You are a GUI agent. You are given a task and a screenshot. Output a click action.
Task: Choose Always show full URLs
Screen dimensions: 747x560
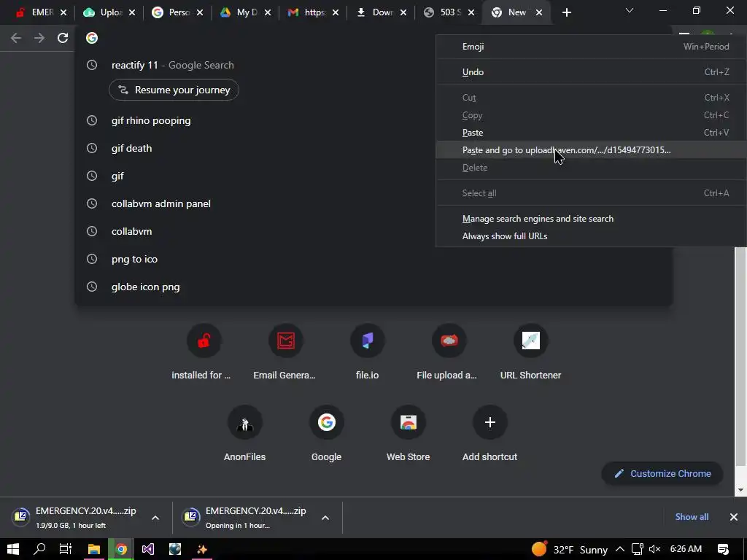pos(591,236)
